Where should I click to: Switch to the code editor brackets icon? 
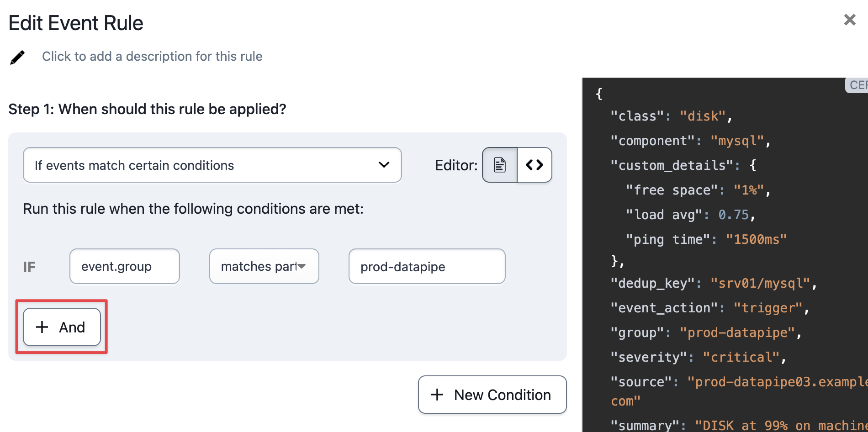coord(534,165)
